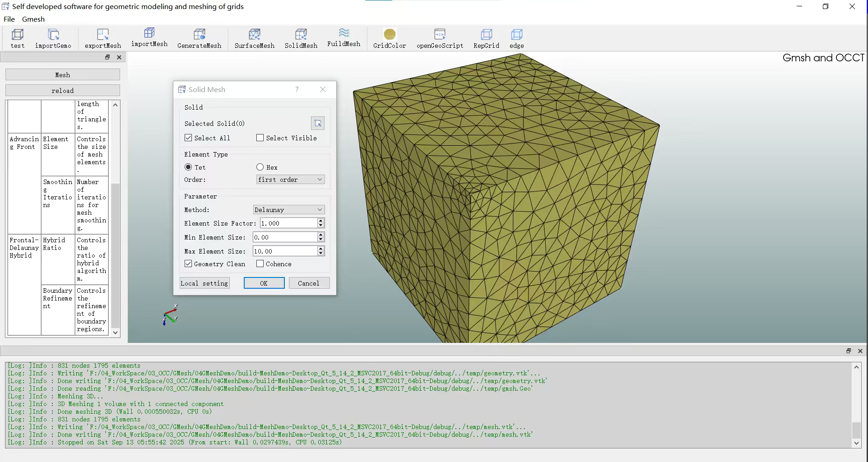Click the Local setting button

(204, 283)
